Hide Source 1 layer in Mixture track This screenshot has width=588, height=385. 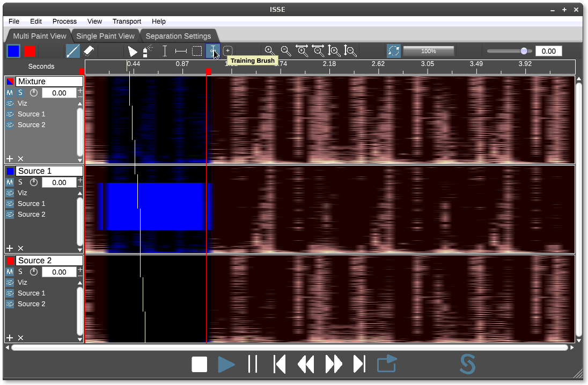(x=10, y=114)
